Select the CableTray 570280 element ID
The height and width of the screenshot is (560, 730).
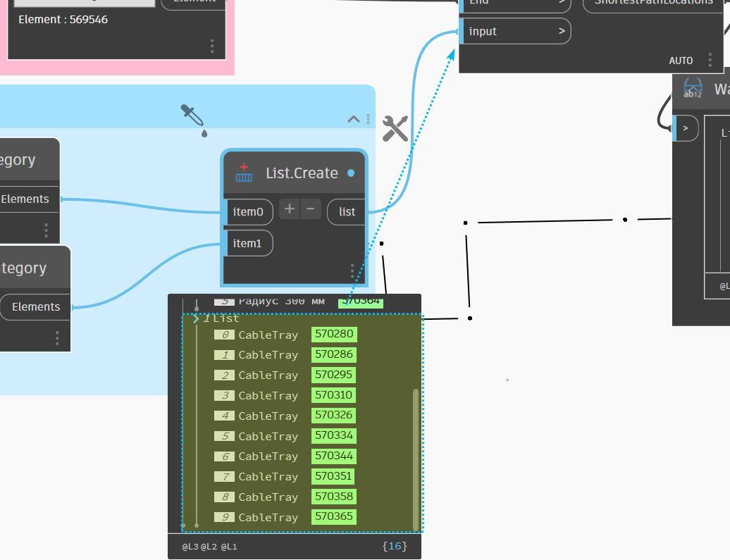point(334,335)
